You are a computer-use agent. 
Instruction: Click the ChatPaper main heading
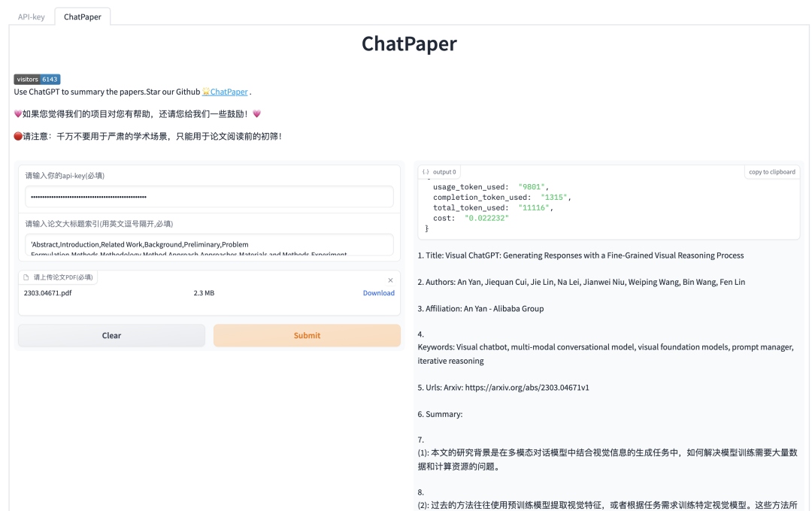[x=409, y=44]
